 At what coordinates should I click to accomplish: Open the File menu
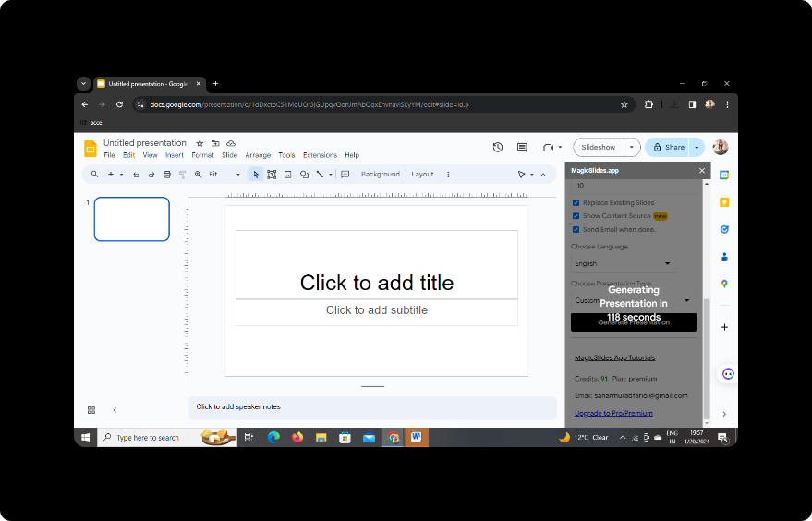click(109, 155)
